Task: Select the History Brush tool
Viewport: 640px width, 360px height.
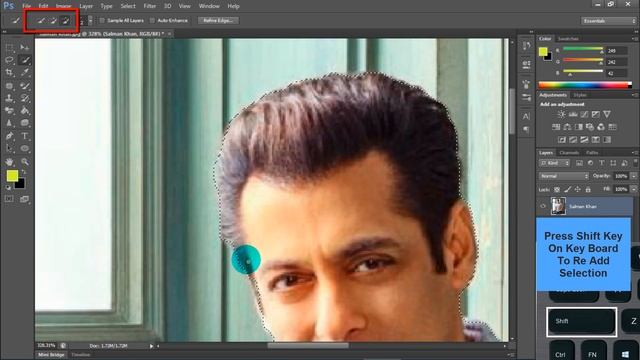Action: (24, 98)
